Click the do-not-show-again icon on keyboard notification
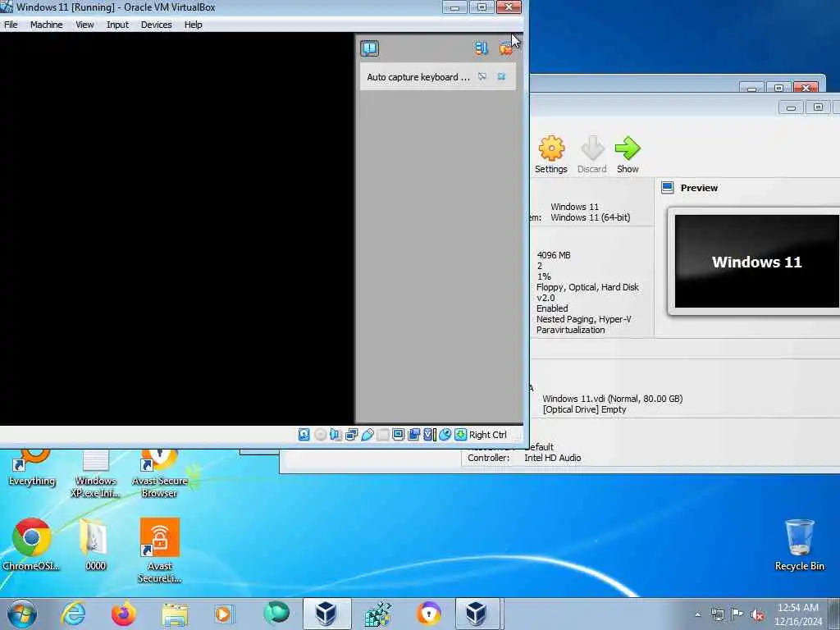Screen dimensions: 840x630 point(482,76)
